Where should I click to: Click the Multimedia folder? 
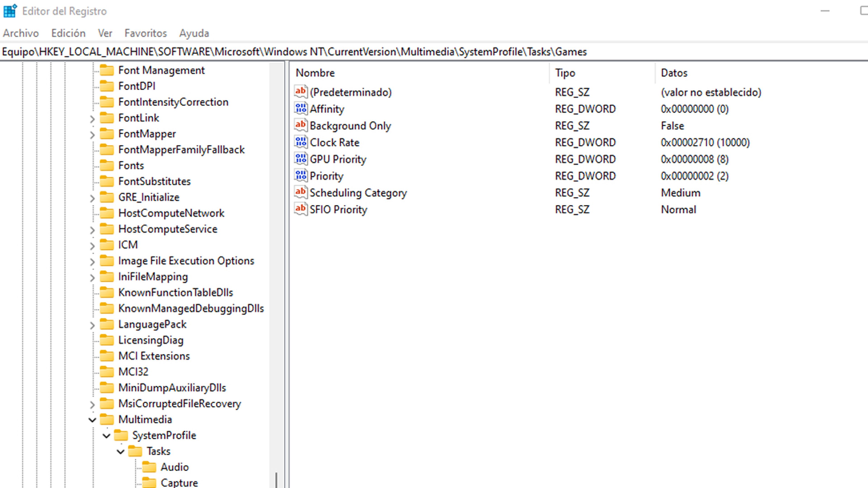(145, 419)
